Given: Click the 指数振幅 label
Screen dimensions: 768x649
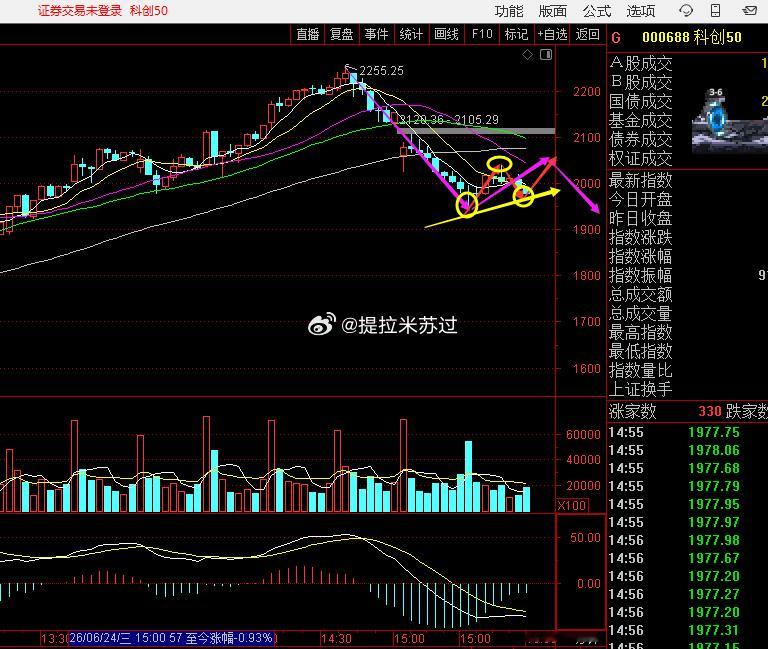Looking at the screenshot, I should click(x=641, y=275).
